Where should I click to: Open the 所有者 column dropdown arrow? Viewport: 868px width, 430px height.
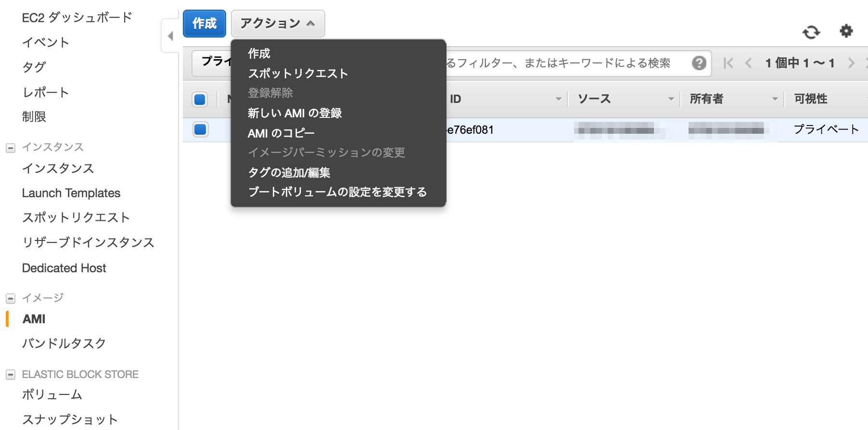coord(775,99)
